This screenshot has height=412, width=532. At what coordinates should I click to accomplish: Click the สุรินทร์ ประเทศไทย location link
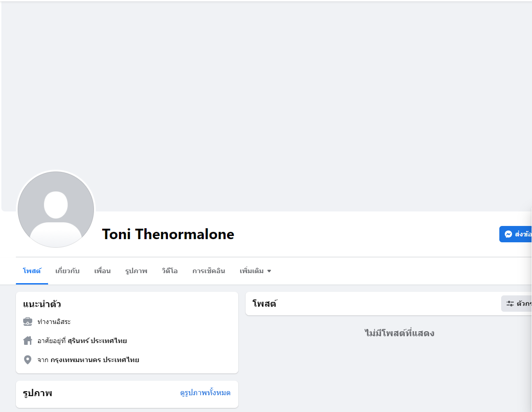coord(97,341)
